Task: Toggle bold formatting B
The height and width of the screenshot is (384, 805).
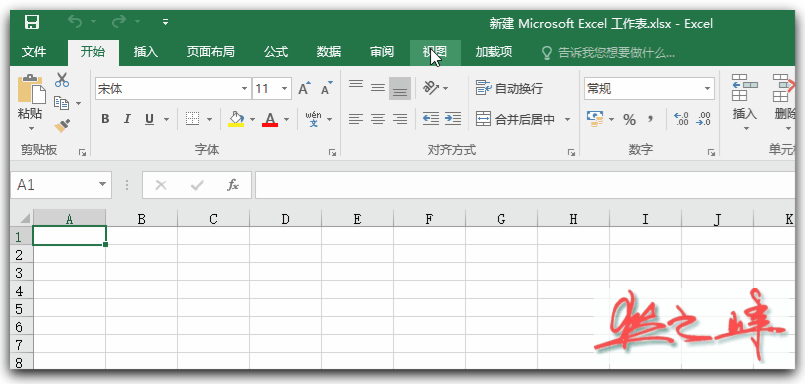Action: [105, 119]
